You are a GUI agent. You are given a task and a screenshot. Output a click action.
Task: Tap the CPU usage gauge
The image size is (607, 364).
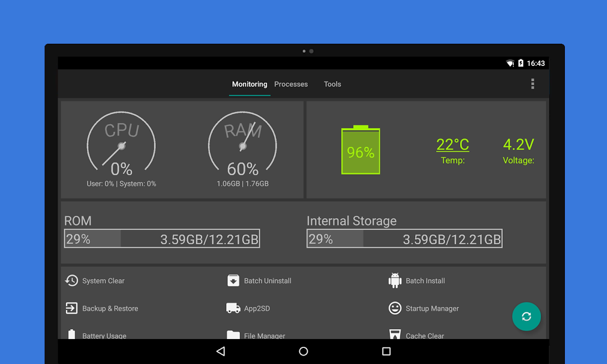coord(121,144)
